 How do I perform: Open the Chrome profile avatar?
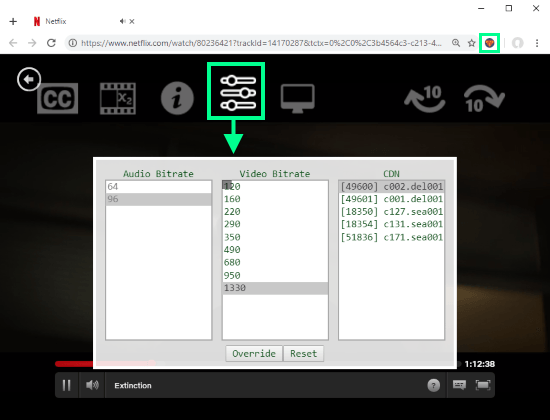tap(517, 43)
